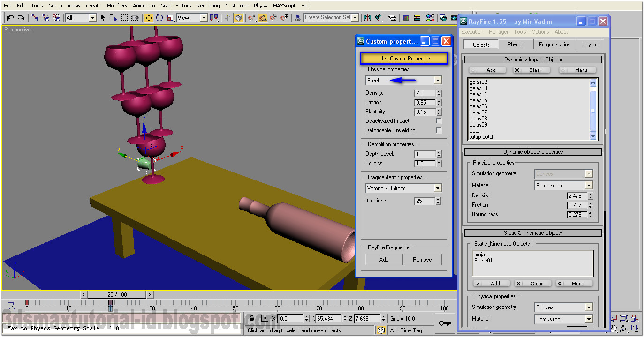
Task: Check the Deformable Unyielding option
Action: point(439,130)
